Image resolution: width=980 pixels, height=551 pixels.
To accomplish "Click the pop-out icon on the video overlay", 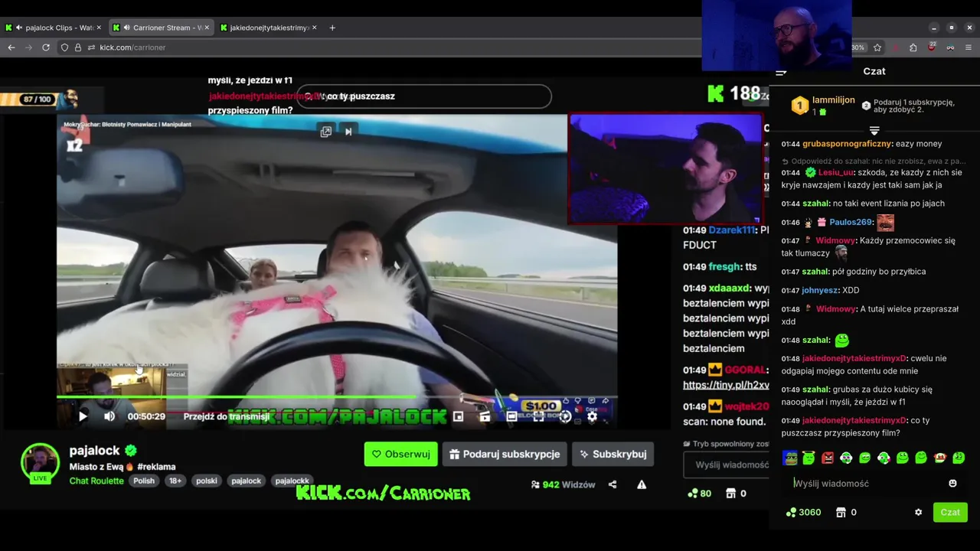I will [x=326, y=132].
